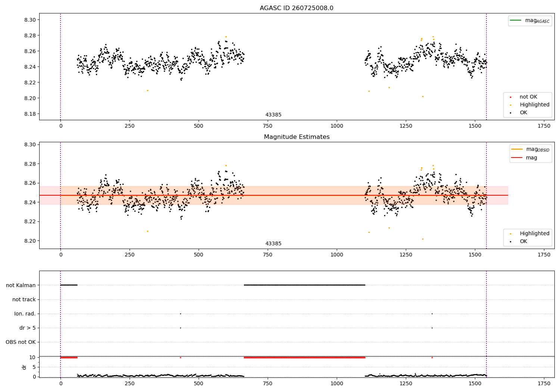The height and width of the screenshot is (392, 560).
Task: Click the '250' x-tick under the top plot
Action: tap(130, 126)
